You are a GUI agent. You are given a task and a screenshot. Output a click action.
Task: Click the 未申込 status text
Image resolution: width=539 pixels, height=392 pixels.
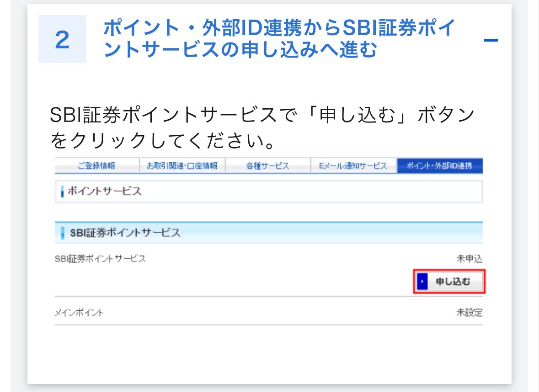tap(469, 259)
